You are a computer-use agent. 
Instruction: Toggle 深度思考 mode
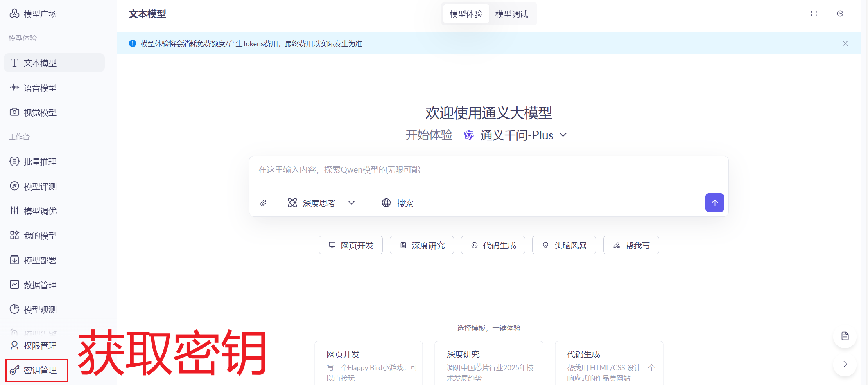point(312,203)
